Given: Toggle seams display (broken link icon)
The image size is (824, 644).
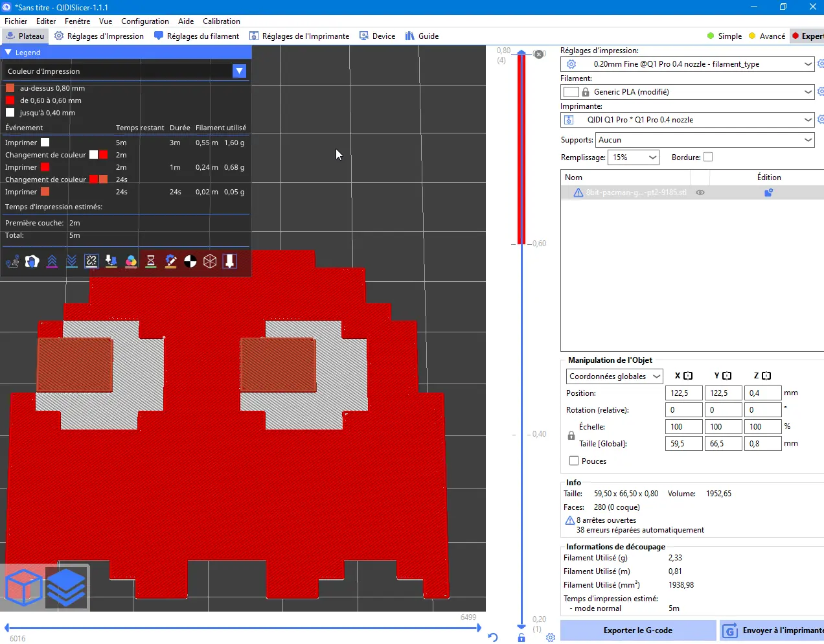Looking at the screenshot, I should tap(91, 261).
